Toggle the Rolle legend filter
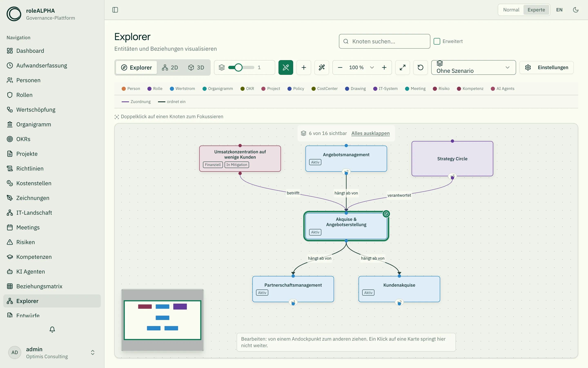 coord(155,89)
